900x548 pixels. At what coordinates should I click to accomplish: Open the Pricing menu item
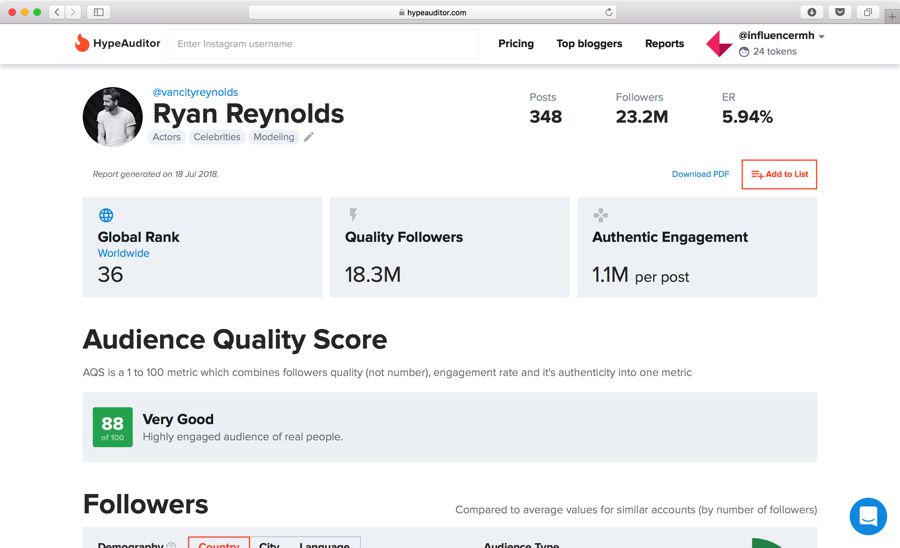point(516,44)
